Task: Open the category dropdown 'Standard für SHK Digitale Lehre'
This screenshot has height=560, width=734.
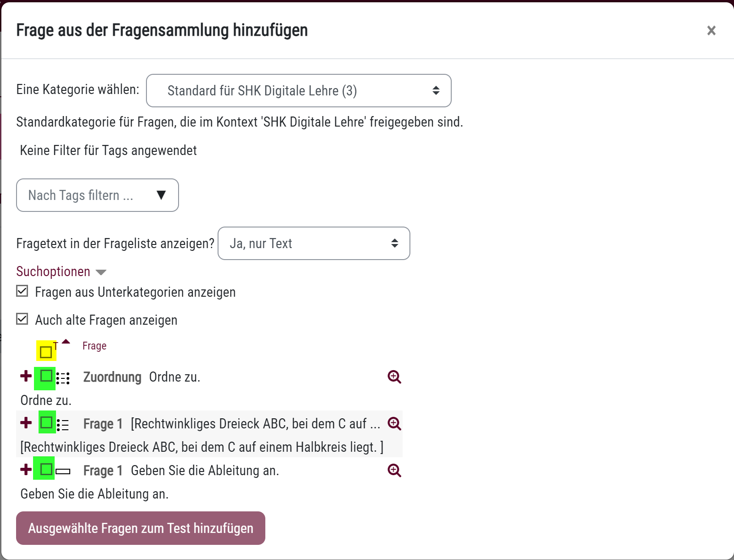Action: (x=298, y=91)
